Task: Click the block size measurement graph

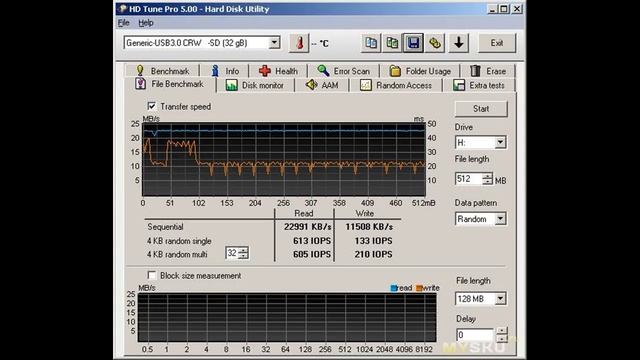Action: 287,318
